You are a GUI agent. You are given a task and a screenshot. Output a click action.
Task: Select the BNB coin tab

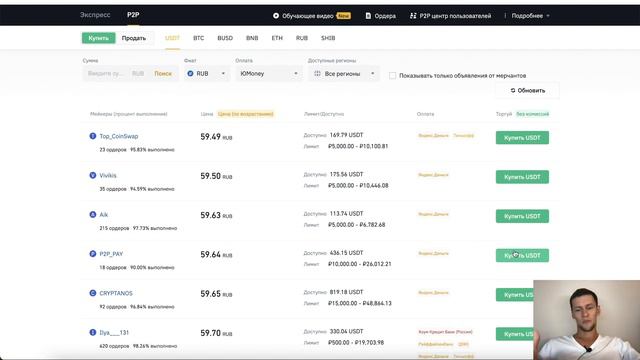pyautogui.click(x=252, y=38)
